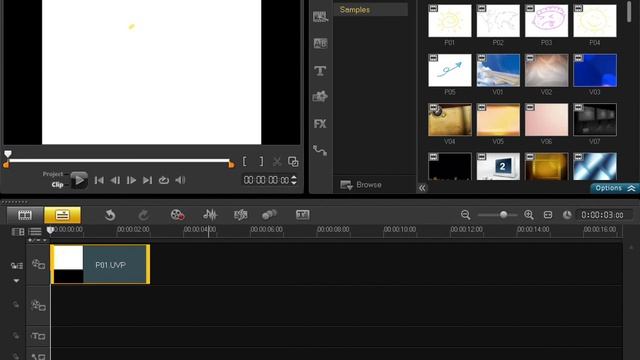Step to previous frame
Viewport: 640px width, 360px height.
coord(115,180)
